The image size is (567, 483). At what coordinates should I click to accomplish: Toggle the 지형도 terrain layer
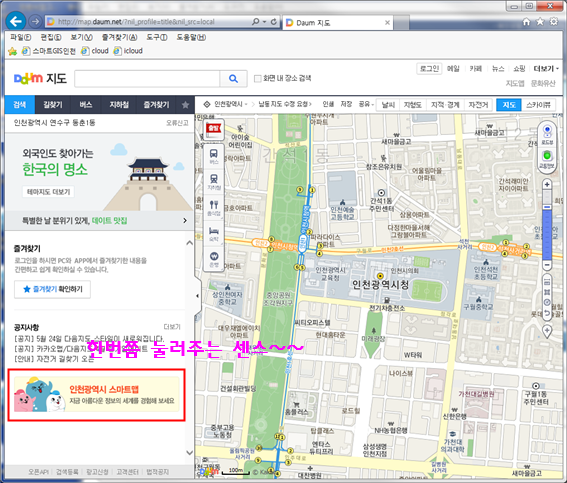point(413,105)
